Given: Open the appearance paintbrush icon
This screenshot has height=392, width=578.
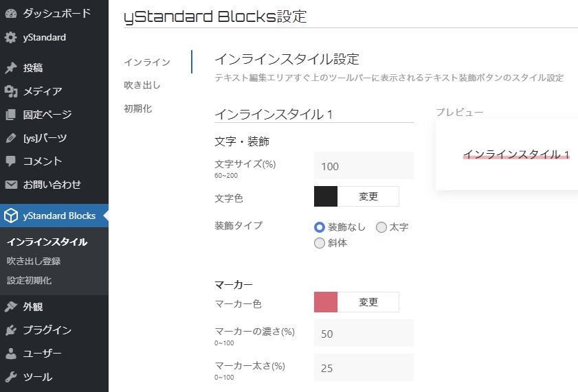Looking at the screenshot, I should click(11, 307).
